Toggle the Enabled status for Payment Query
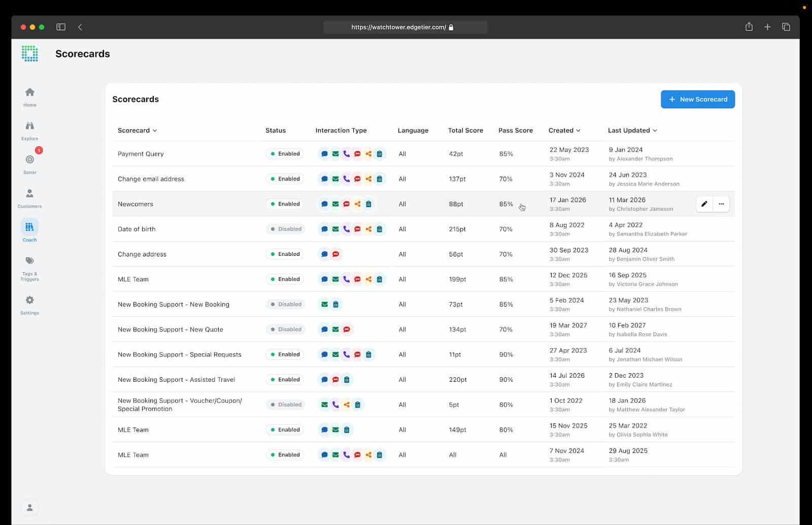Screen dimensions: 812x525 (285, 154)
